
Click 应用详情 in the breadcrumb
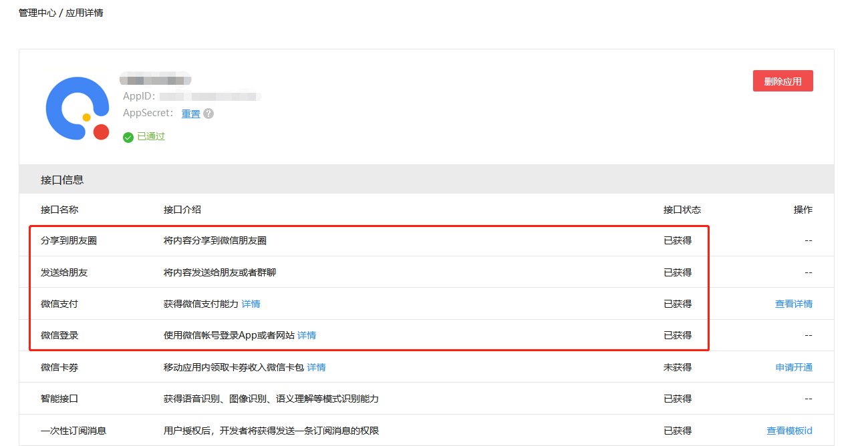pyautogui.click(x=84, y=13)
